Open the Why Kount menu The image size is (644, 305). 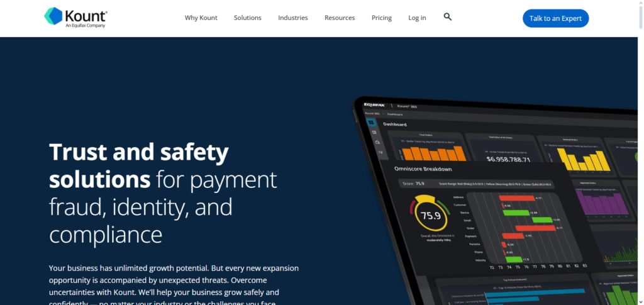pyautogui.click(x=201, y=18)
